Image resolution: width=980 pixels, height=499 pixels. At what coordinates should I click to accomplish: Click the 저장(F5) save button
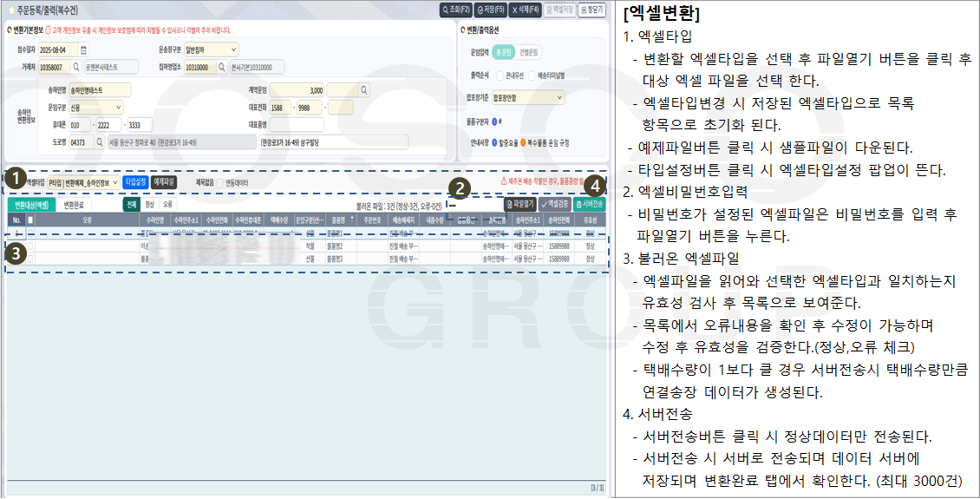click(489, 10)
